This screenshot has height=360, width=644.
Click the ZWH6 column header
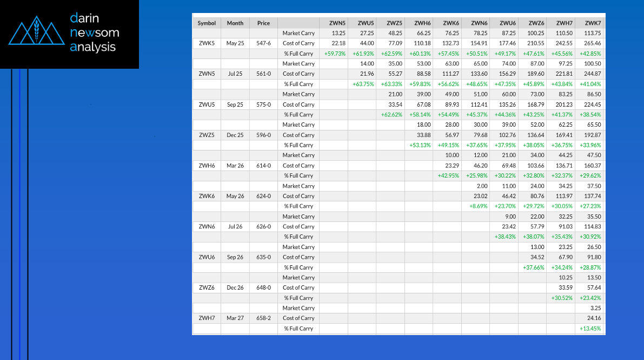point(422,23)
